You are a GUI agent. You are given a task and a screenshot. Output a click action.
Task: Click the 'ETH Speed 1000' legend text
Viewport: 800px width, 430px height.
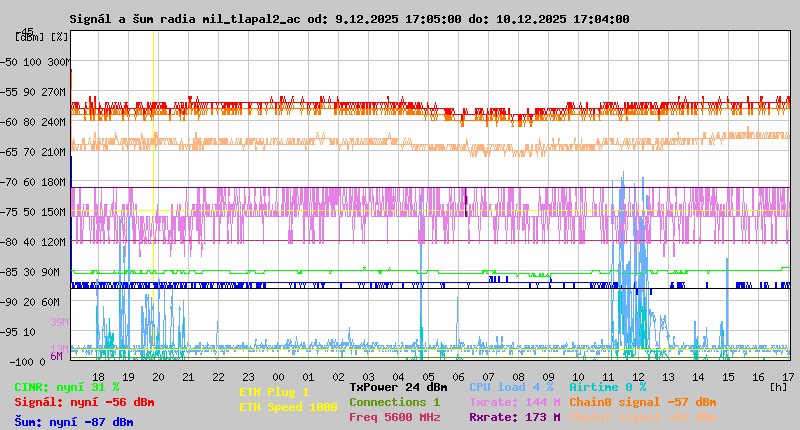pyautogui.click(x=288, y=407)
